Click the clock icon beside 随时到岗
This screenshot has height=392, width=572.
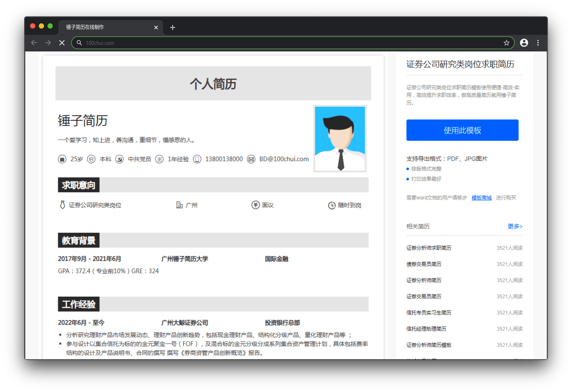[x=332, y=205]
